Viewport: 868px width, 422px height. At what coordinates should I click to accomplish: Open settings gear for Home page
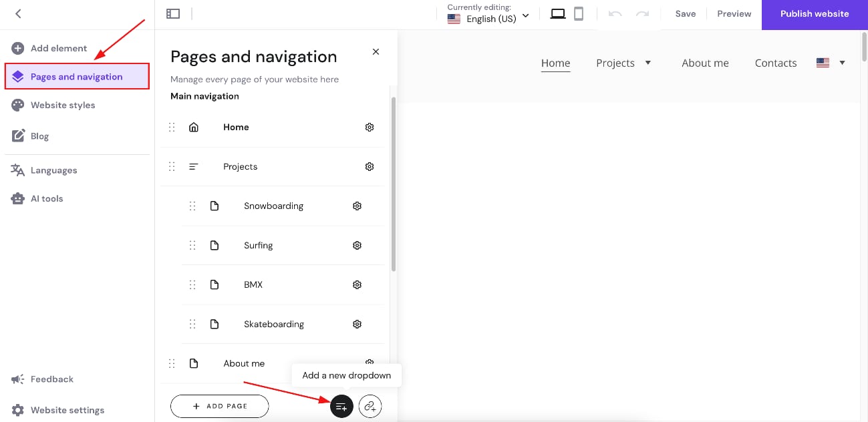coord(370,128)
